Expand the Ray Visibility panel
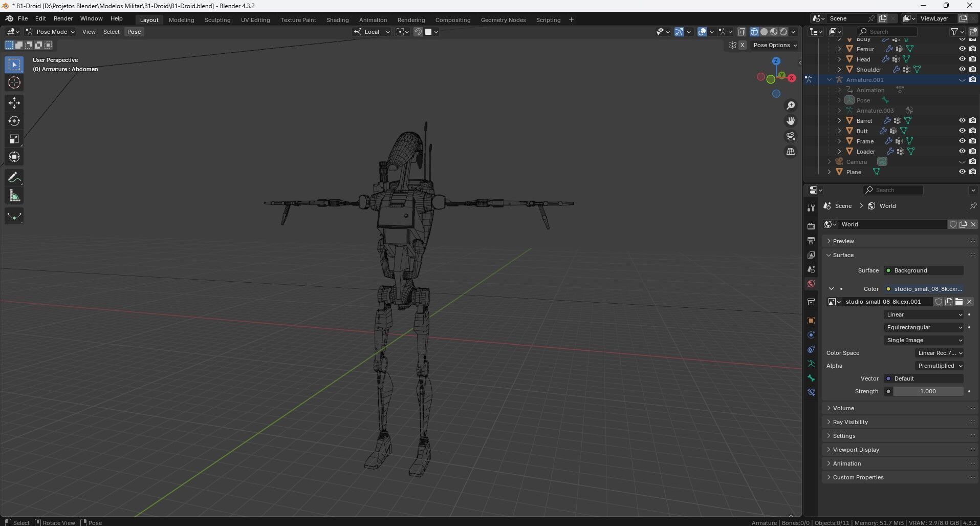Image resolution: width=980 pixels, height=526 pixels. pyautogui.click(x=901, y=422)
